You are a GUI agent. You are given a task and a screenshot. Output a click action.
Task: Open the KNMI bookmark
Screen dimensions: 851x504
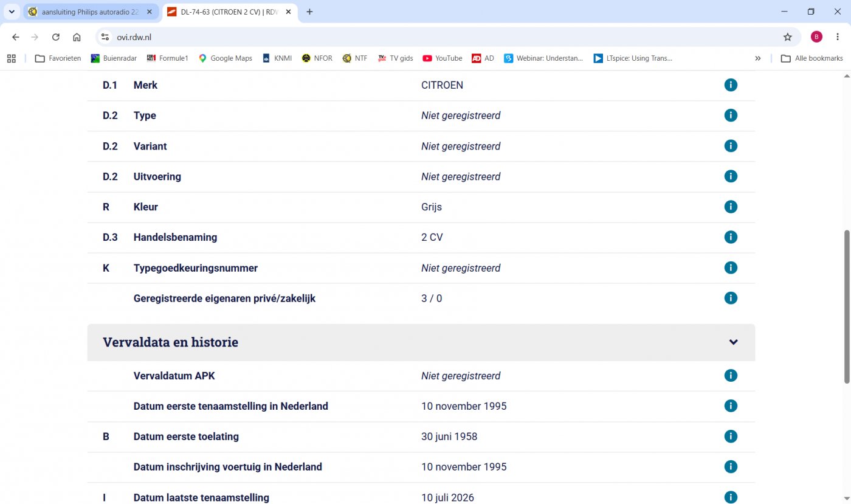click(277, 58)
